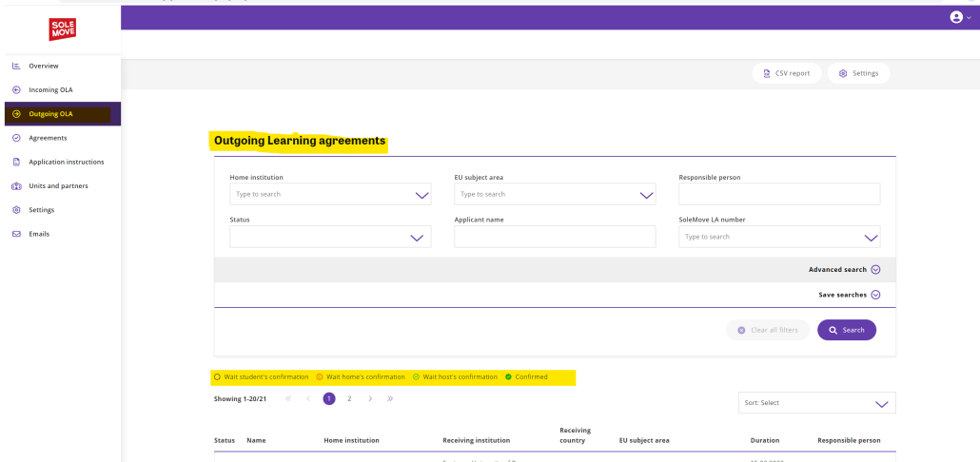980x462 pixels.
Task: Click the magnifier icon in Search button
Action: point(833,330)
